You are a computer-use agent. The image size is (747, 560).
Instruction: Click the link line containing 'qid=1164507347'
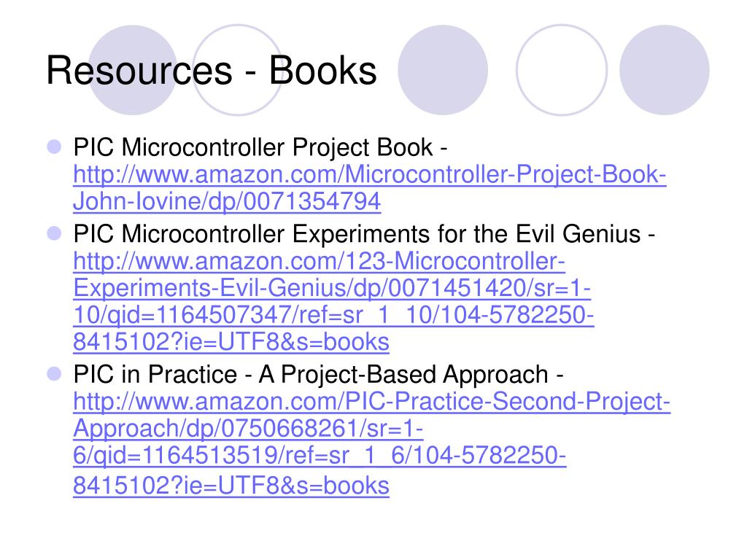pyautogui.click(x=333, y=315)
